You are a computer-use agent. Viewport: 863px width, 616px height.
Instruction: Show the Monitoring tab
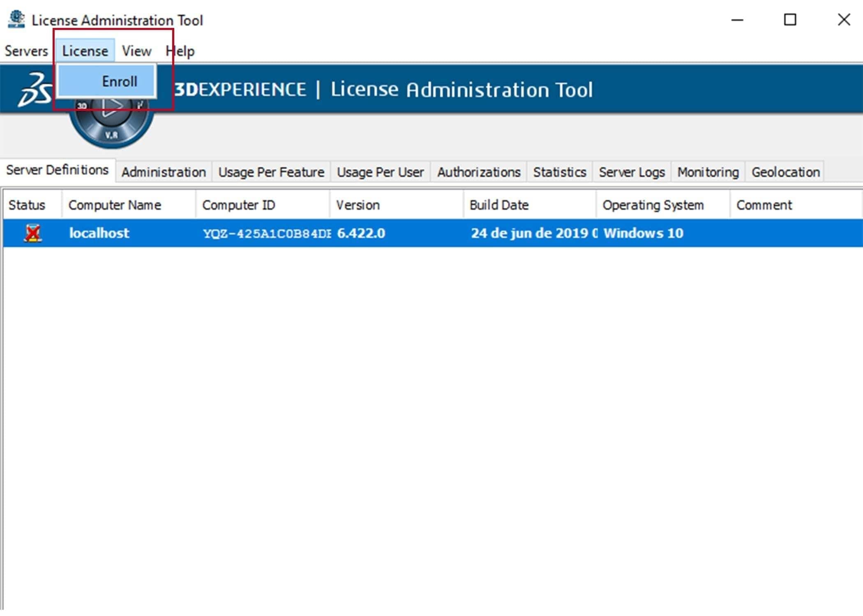708,172
